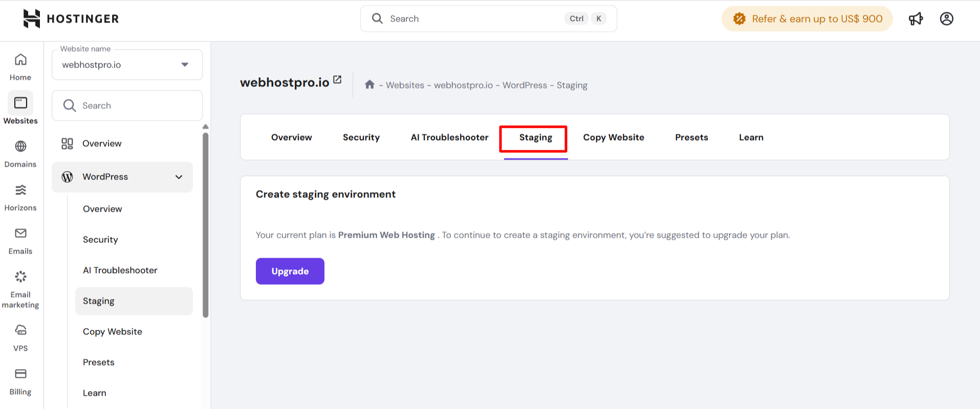The image size is (980, 409).
Task: Open user account profile icon
Action: tap(946, 19)
